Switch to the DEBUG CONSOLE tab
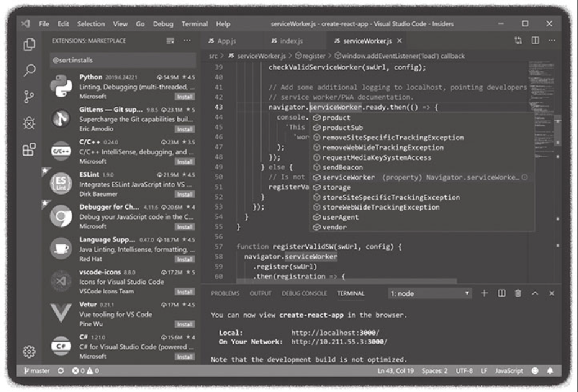 [304, 293]
